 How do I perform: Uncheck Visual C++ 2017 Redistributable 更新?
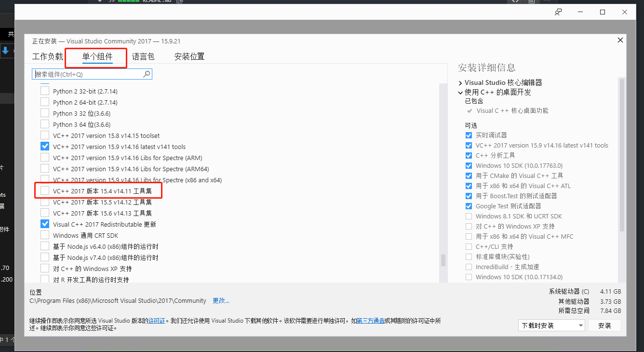click(x=45, y=224)
